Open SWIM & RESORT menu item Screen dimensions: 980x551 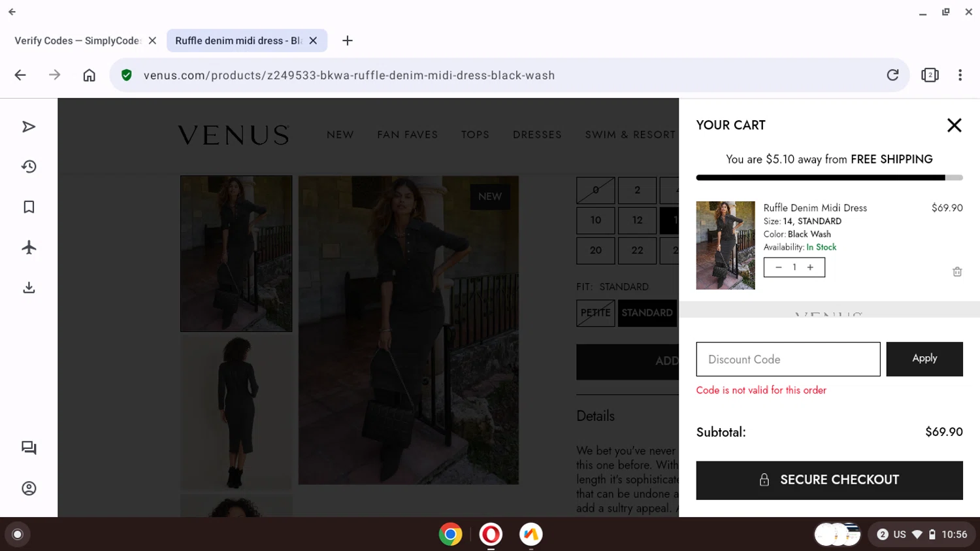coord(630,135)
